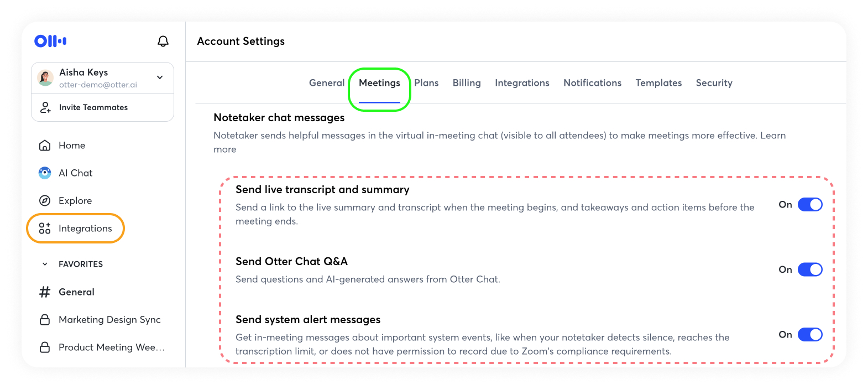Open the General channel hashtag icon
Viewport: 868px width, 389px height.
coord(45,292)
